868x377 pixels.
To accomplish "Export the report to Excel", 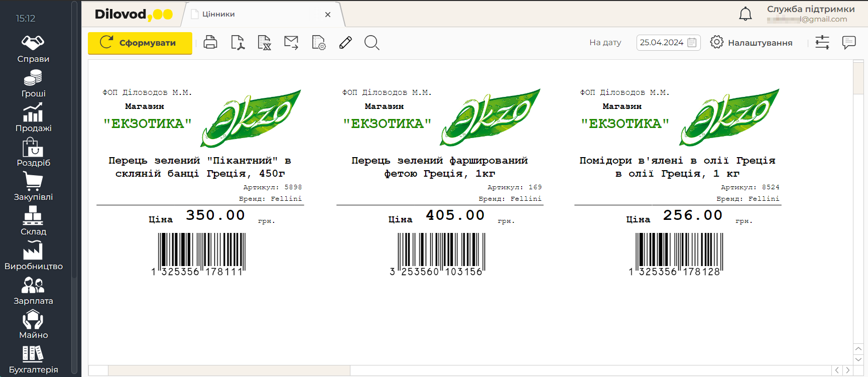I will pyautogui.click(x=264, y=43).
